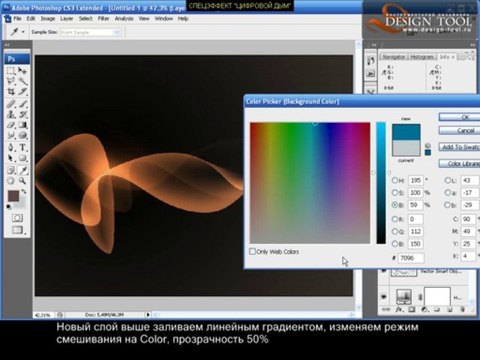Select the Pen tool
This screenshot has height=360, width=480.
[x=11, y=147]
